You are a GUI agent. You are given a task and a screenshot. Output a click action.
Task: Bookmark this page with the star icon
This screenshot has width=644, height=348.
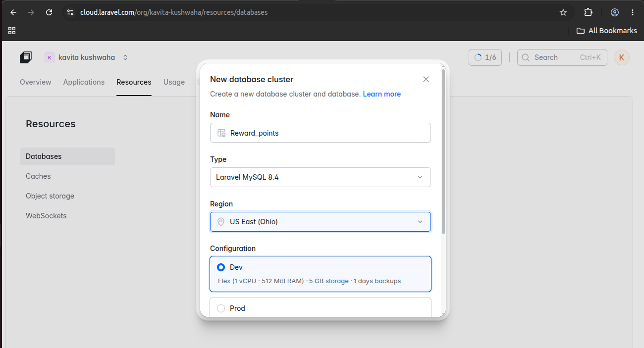click(563, 12)
